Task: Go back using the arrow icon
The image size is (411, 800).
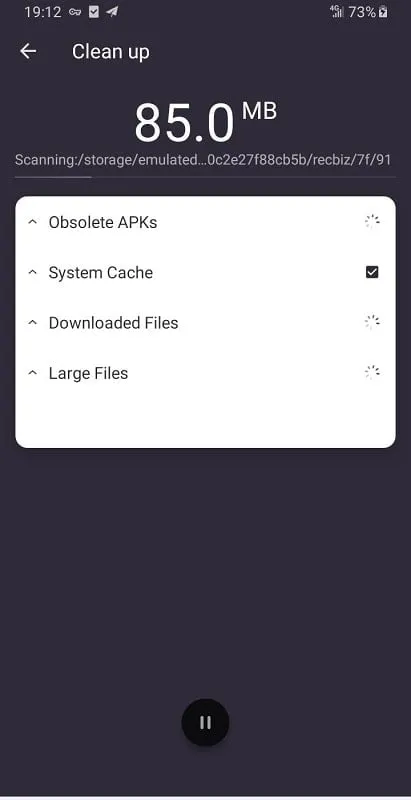Action: pos(28,51)
